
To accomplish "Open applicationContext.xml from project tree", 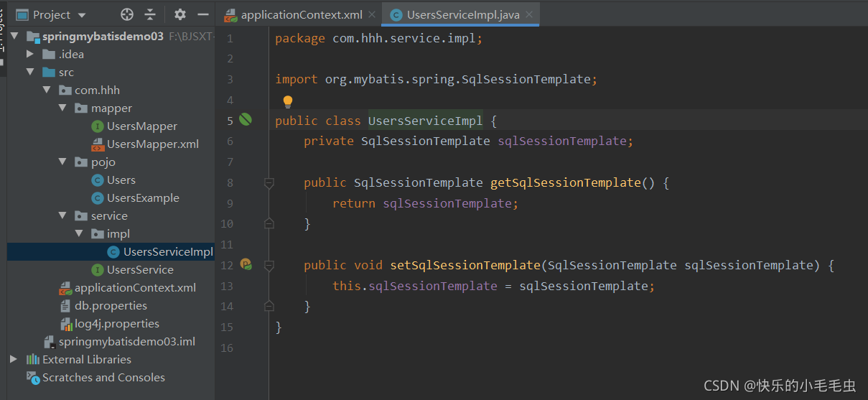I will pyautogui.click(x=135, y=287).
